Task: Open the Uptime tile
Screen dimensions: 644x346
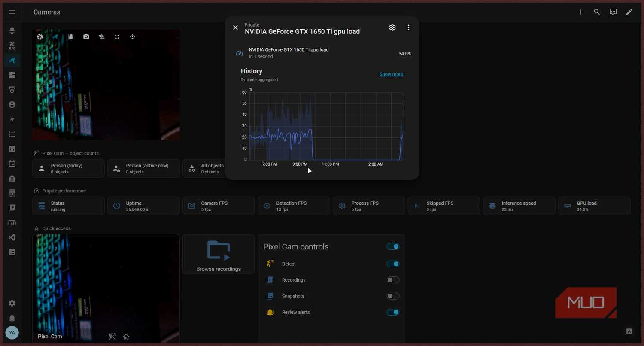Action: point(143,206)
